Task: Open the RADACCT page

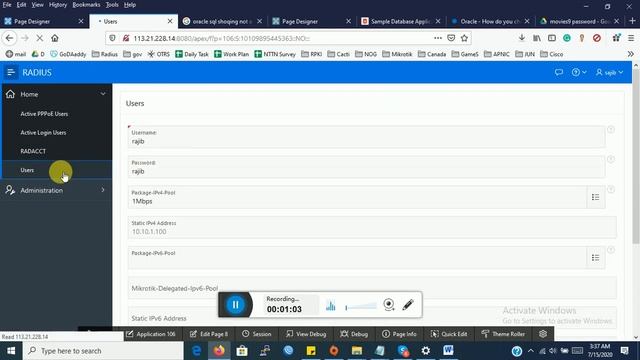Action: (33, 151)
